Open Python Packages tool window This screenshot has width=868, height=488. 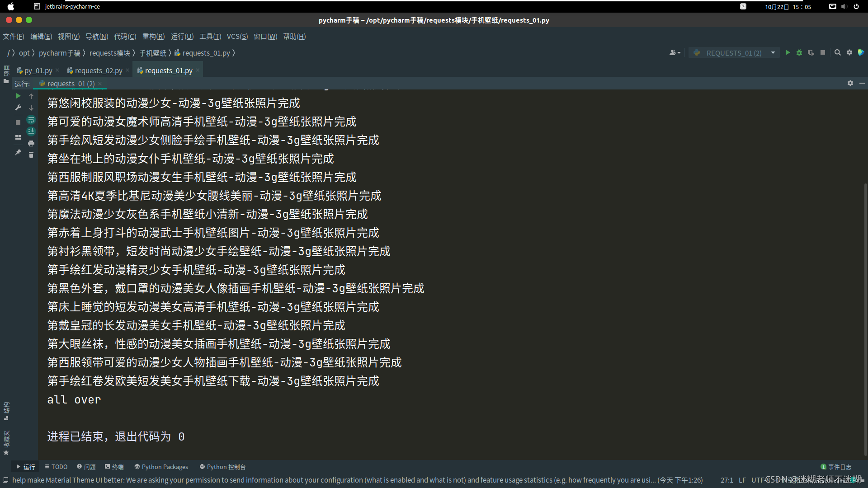[161, 467]
